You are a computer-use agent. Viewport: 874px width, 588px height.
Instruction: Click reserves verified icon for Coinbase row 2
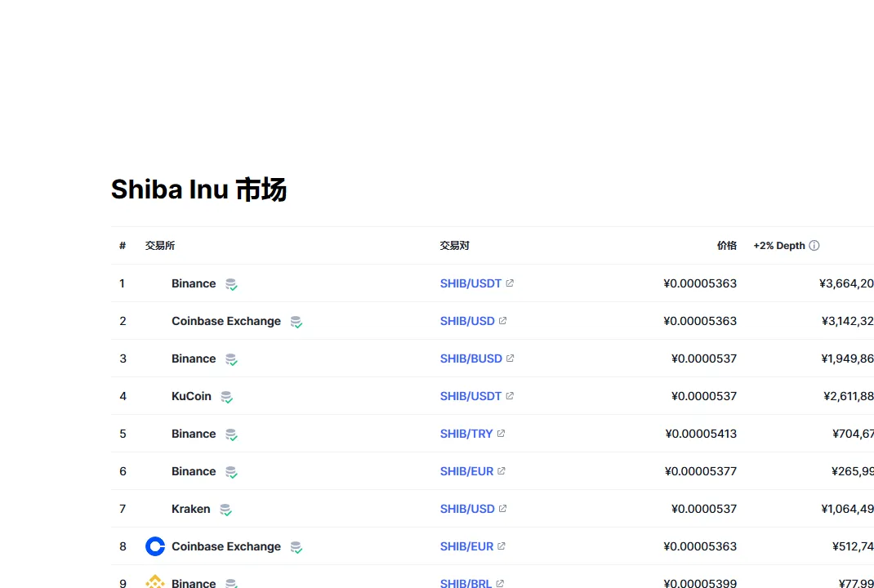click(x=297, y=322)
